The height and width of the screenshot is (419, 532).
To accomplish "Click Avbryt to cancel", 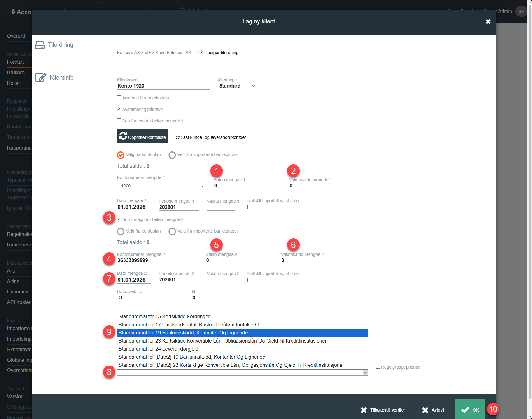I will tap(433, 410).
